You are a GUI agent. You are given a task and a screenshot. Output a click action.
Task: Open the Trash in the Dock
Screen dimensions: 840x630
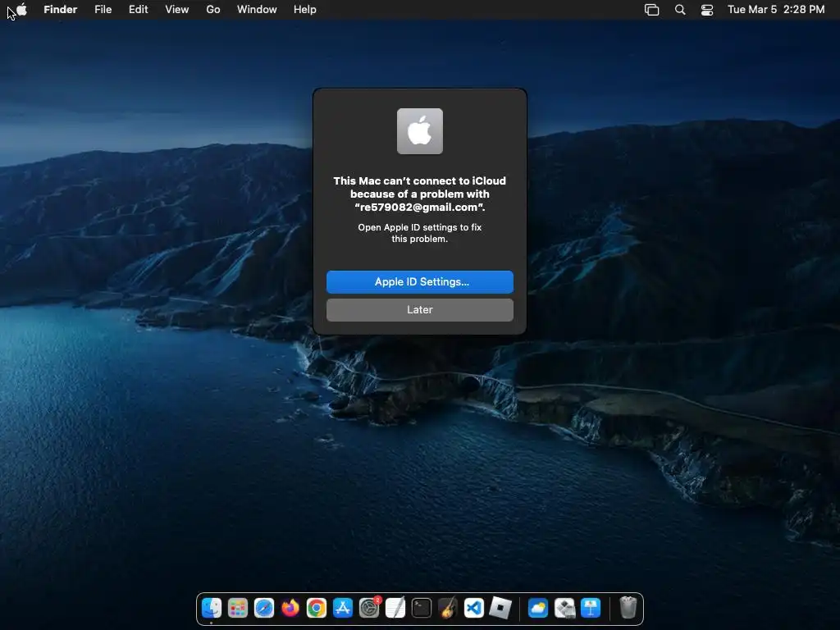628,608
